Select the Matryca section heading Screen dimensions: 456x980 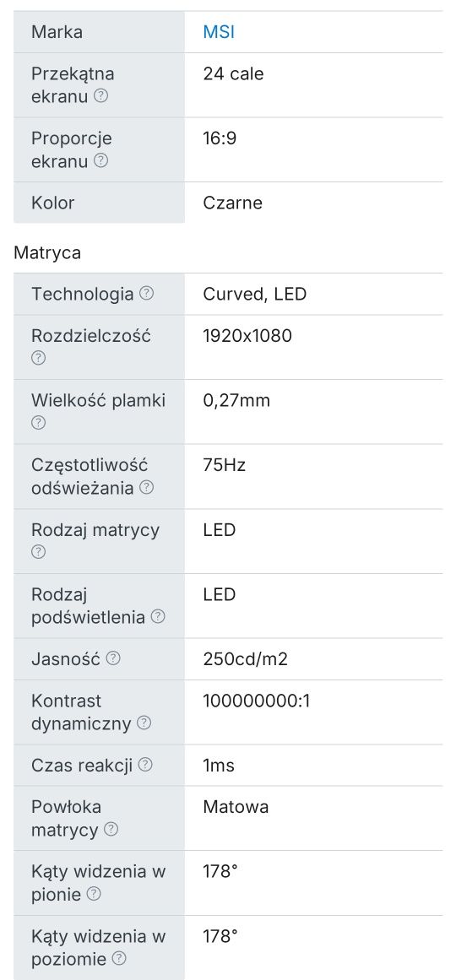47,253
